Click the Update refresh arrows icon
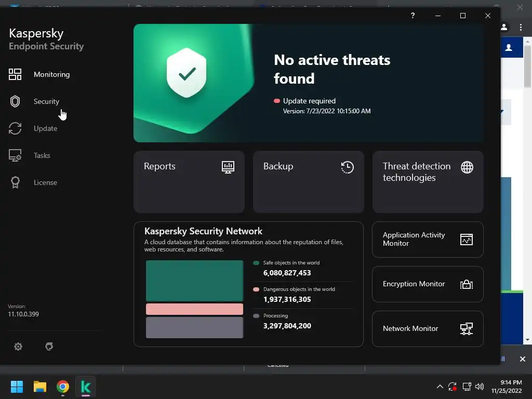 tap(15, 128)
